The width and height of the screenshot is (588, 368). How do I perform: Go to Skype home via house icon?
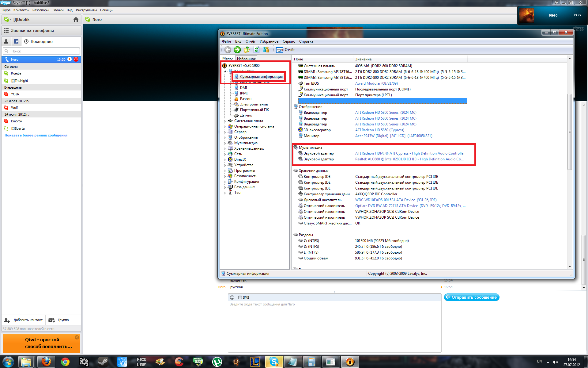76,20
